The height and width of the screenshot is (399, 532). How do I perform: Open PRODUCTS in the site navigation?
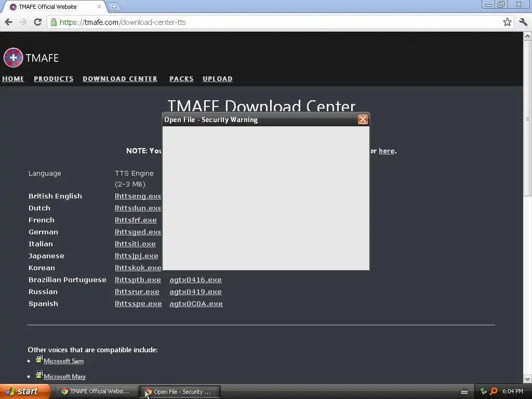[54, 79]
